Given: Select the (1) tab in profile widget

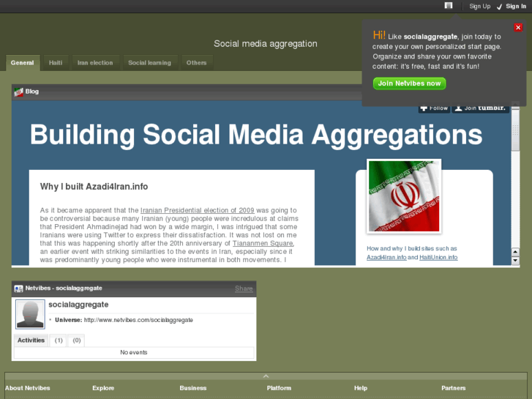Looking at the screenshot, I should click(59, 340).
